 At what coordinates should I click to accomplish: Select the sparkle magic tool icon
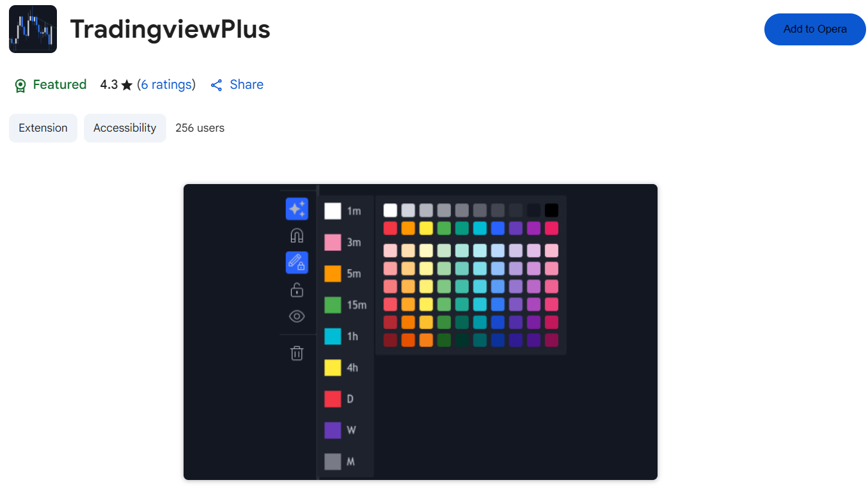[x=297, y=208]
